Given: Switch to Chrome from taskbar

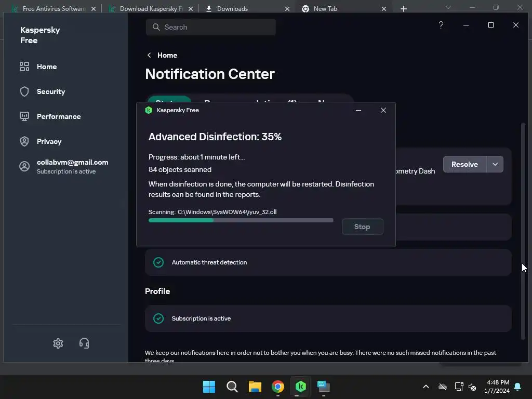Looking at the screenshot, I should tap(278, 387).
